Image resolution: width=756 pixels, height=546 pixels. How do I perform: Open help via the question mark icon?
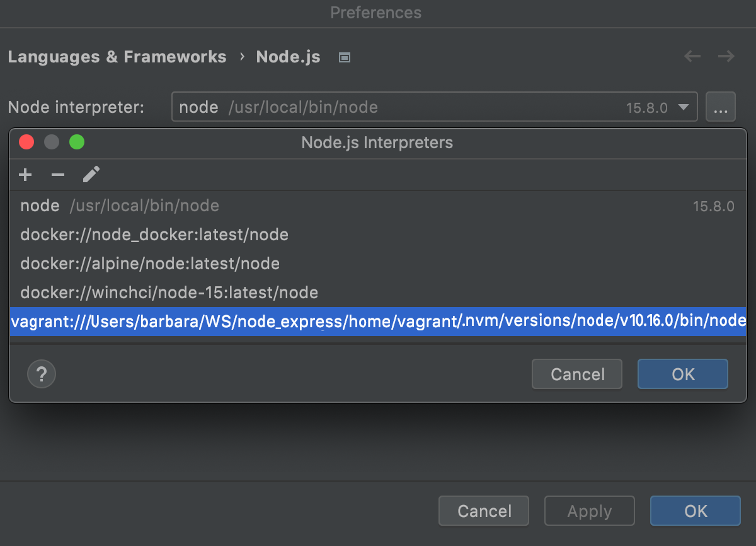[x=41, y=374]
